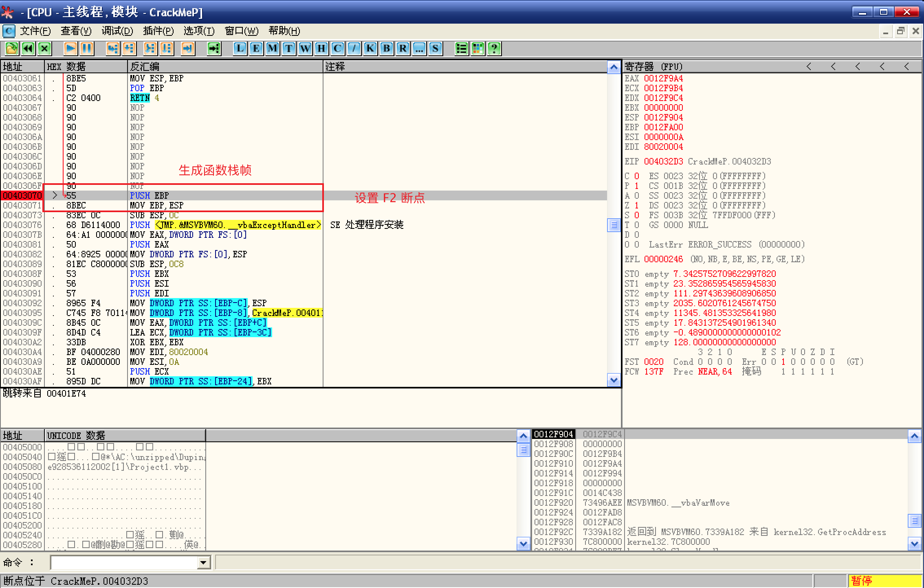Open the command input dropdown arrow
Image resolution: width=924 pixels, height=588 pixels.
(203, 563)
